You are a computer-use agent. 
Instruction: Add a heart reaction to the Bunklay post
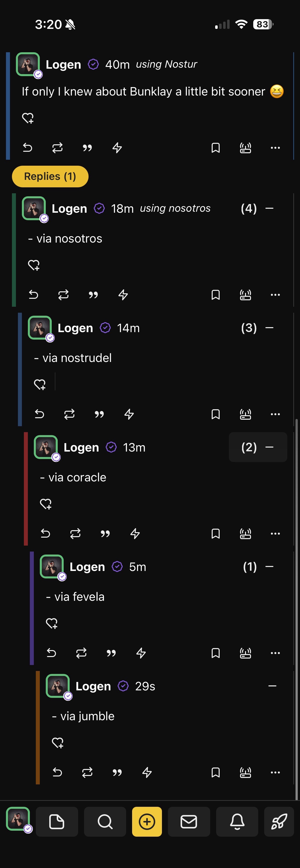coord(28,118)
